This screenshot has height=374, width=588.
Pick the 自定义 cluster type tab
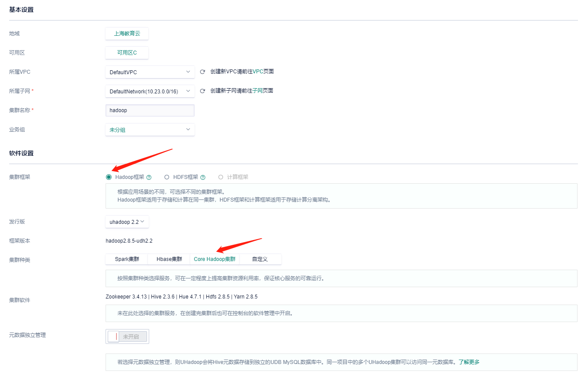coord(260,259)
